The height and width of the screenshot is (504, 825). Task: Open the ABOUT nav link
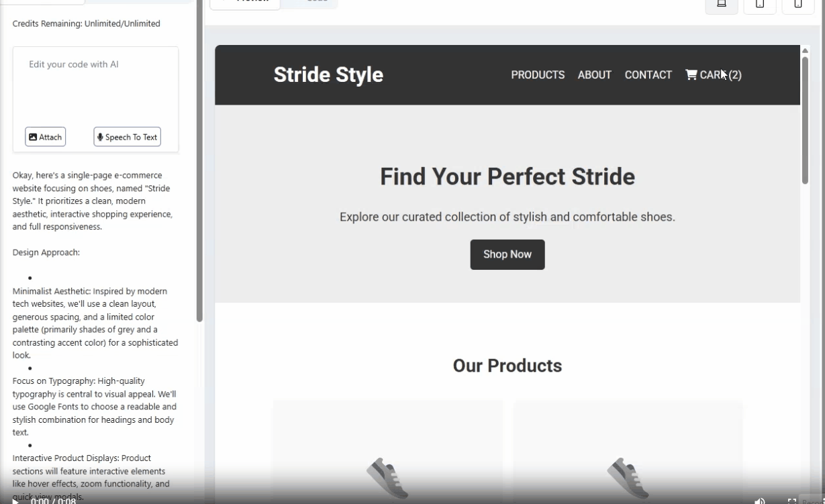click(594, 75)
